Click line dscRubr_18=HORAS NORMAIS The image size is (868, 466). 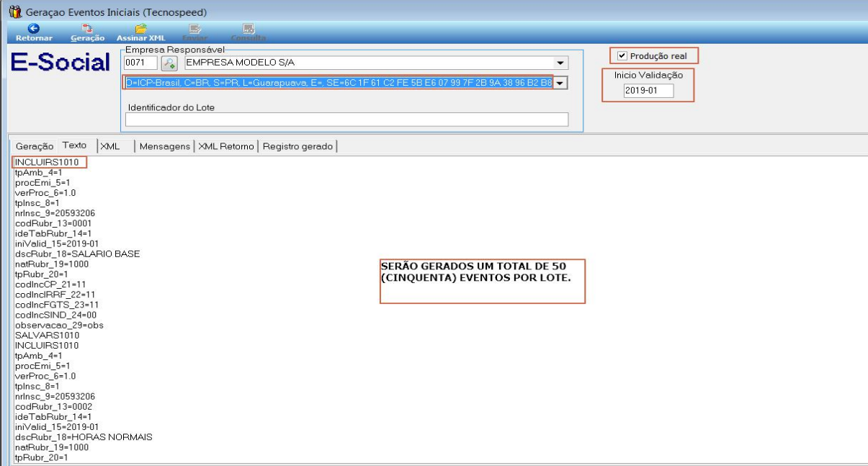click(x=84, y=436)
